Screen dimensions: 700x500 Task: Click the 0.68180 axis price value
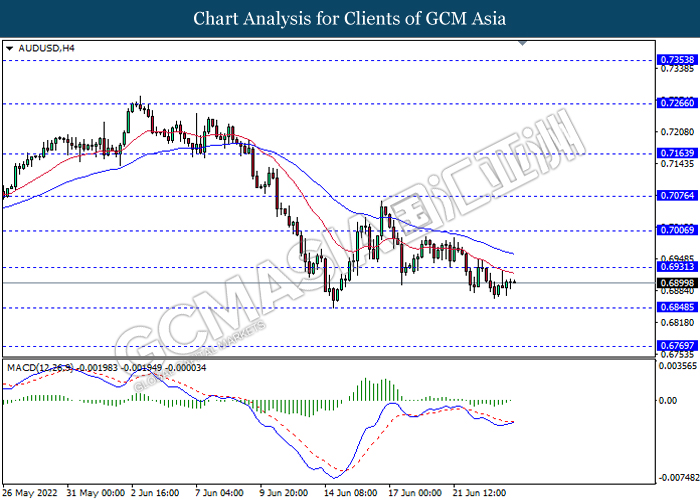tap(677, 323)
